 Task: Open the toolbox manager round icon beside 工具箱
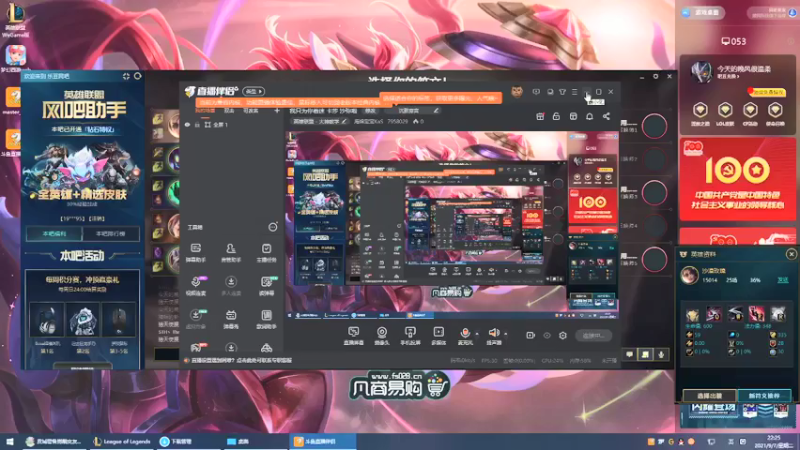pos(273,227)
